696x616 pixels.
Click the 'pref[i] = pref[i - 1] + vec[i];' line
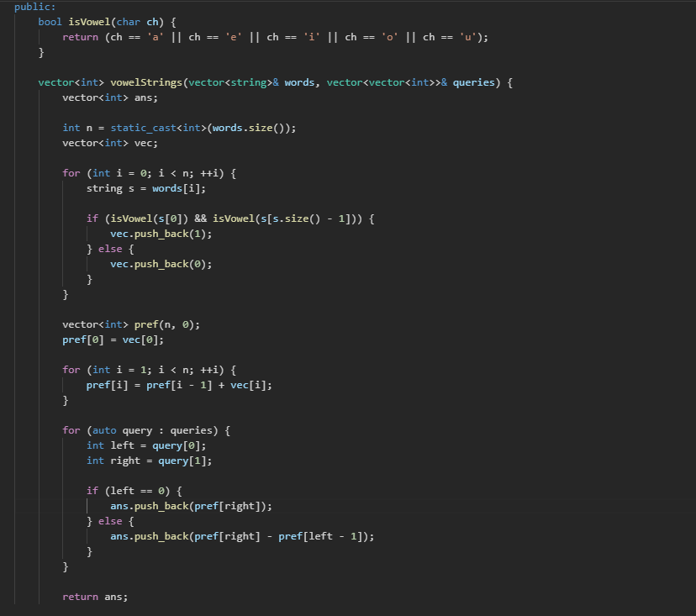point(179,385)
